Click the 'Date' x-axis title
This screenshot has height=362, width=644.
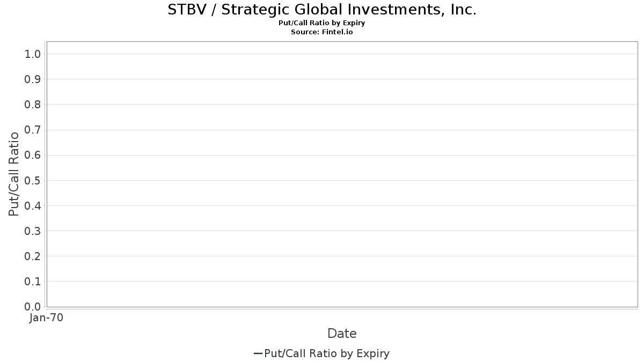coord(342,334)
